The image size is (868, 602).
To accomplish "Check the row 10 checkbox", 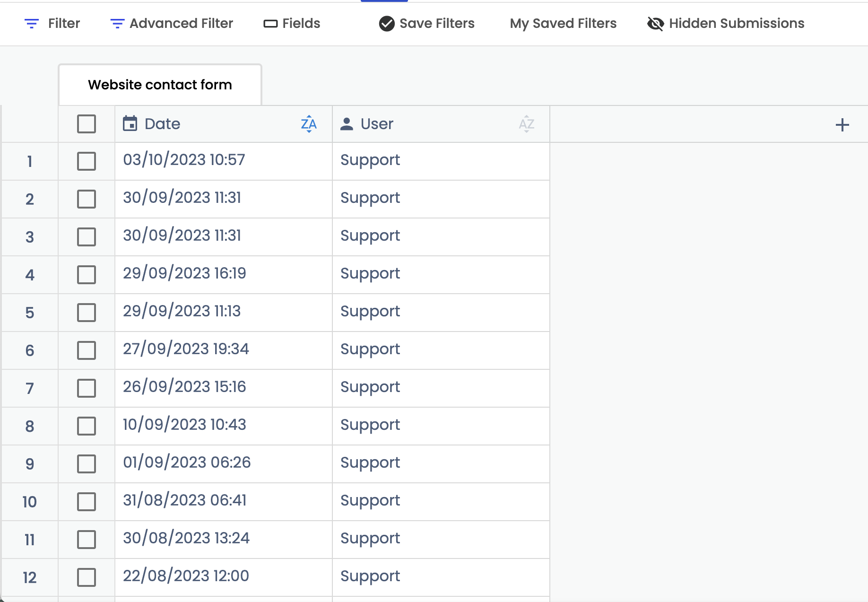I will [87, 502].
